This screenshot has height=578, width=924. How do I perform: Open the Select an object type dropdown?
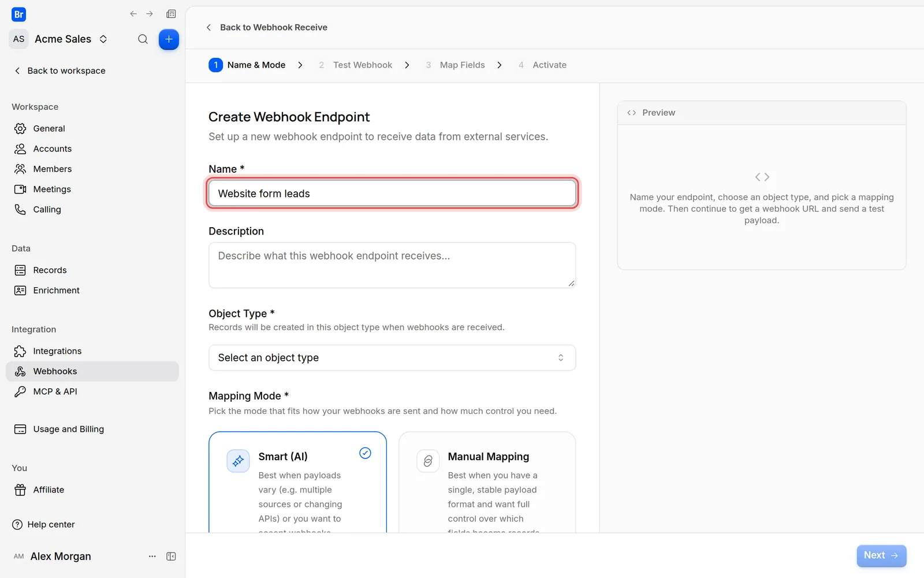(392, 358)
